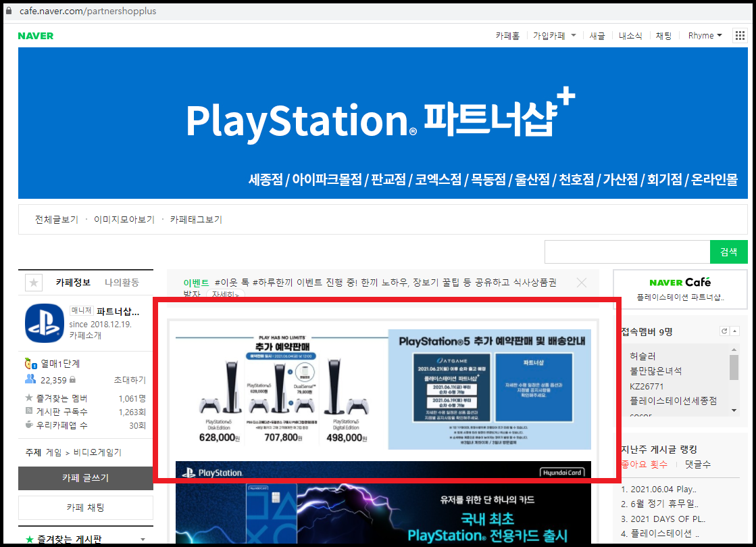Open PS5 배송안내 notice image
This screenshot has height=547, width=756.
[489, 389]
